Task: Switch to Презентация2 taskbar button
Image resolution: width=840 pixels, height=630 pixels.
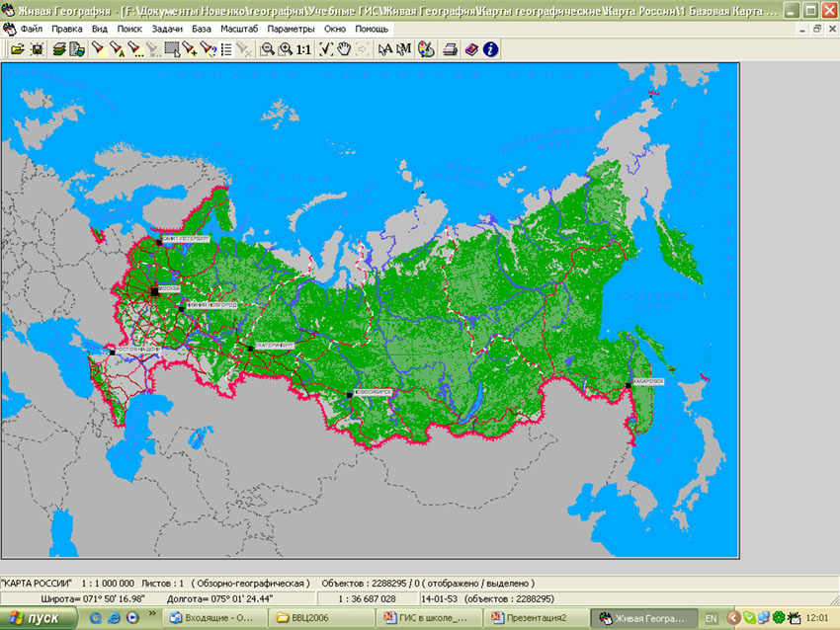Action: coord(536,618)
